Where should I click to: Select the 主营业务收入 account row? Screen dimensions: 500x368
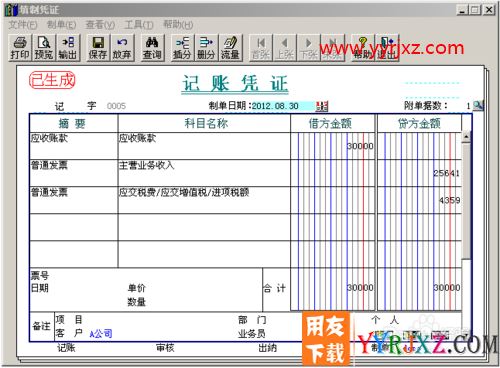pyautogui.click(x=204, y=173)
